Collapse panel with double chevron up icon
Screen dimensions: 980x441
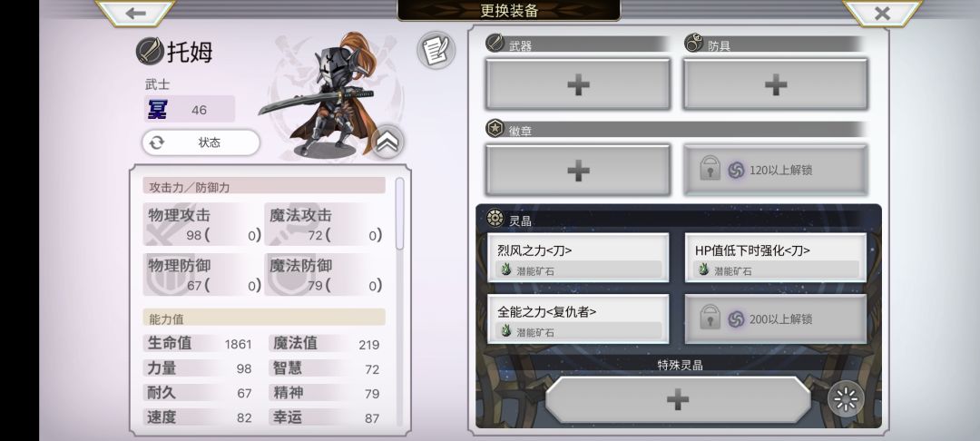387,142
